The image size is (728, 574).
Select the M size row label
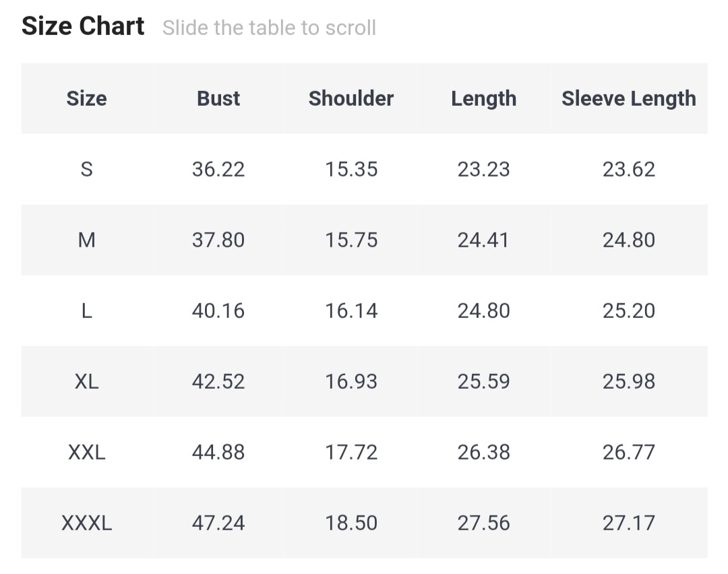[x=86, y=240]
